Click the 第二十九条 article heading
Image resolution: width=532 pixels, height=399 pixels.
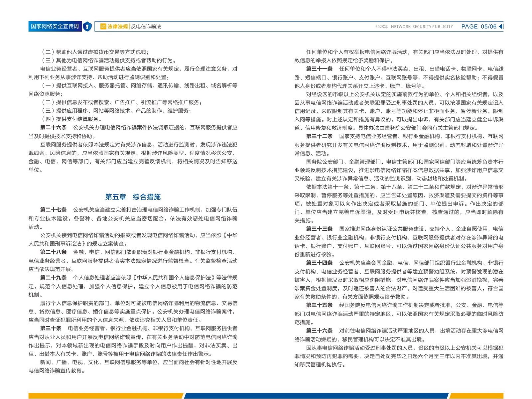pos(53,278)
